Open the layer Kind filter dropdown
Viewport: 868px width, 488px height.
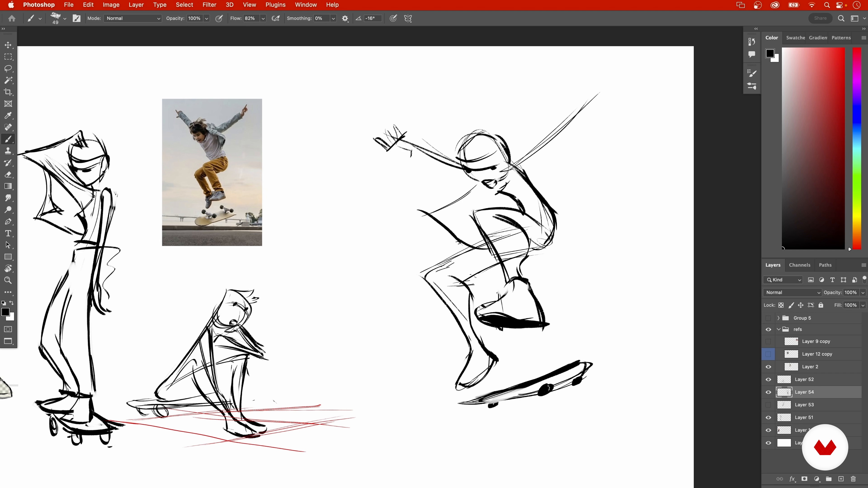click(783, 280)
